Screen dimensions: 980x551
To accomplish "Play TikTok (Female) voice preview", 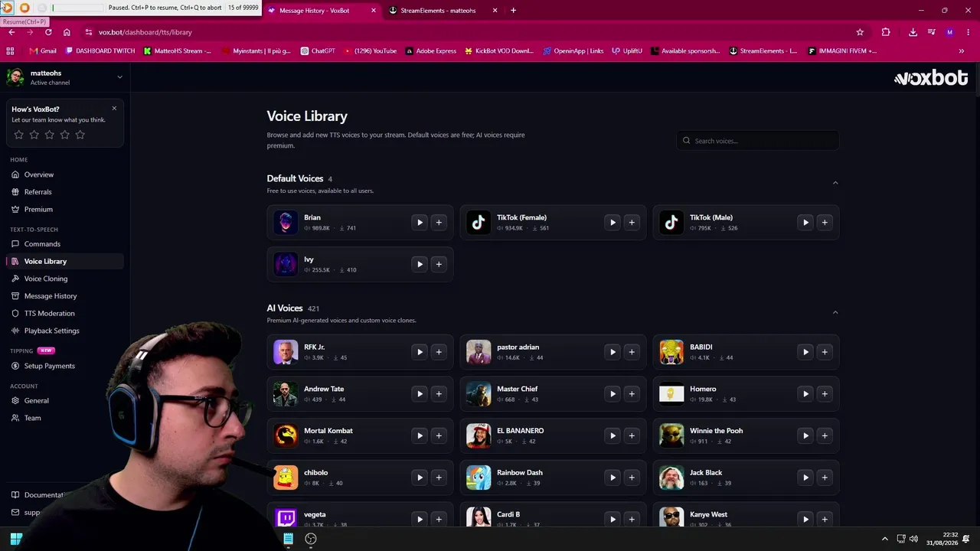I will 612,223.
